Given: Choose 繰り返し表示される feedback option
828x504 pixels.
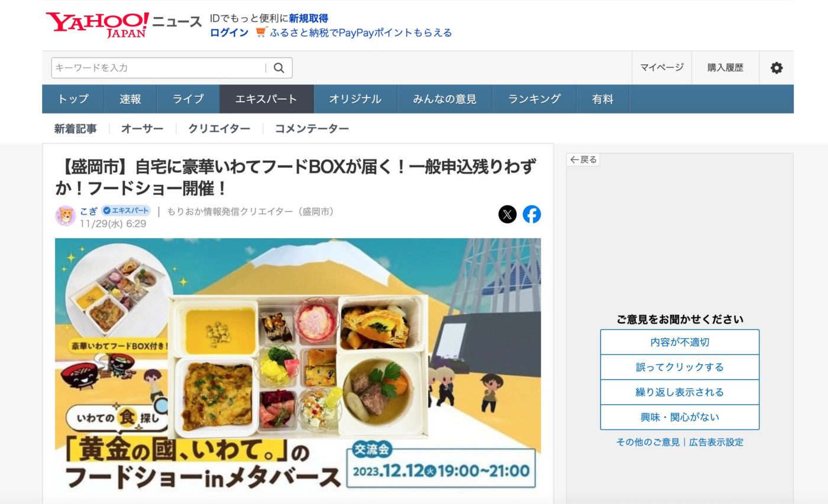Looking at the screenshot, I should (x=680, y=392).
